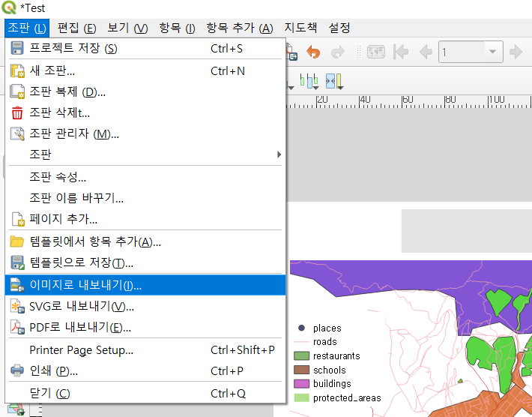
Task: Click the schools brown legend swatch
Action: (302, 370)
